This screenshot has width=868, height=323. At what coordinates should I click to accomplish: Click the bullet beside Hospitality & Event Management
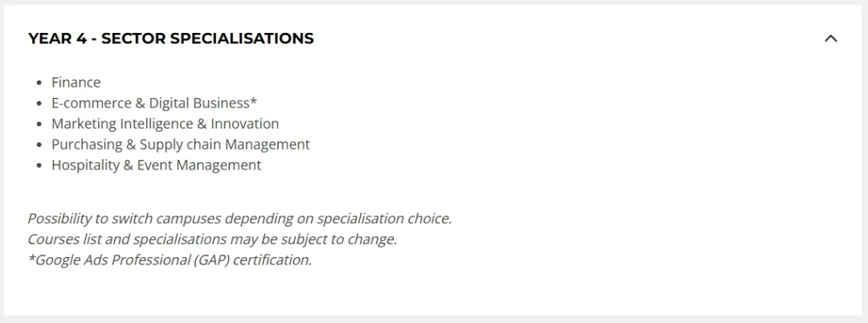click(x=39, y=166)
